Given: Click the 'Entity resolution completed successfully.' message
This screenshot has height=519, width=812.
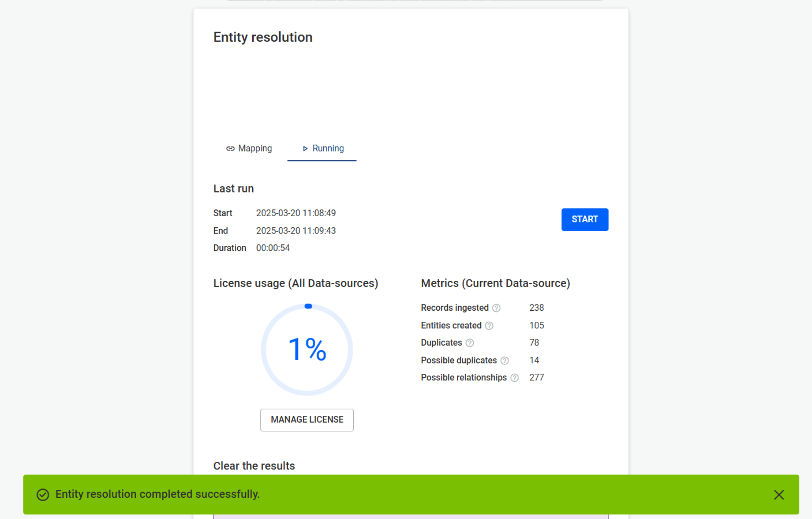Looking at the screenshot, I should (157, 494).
